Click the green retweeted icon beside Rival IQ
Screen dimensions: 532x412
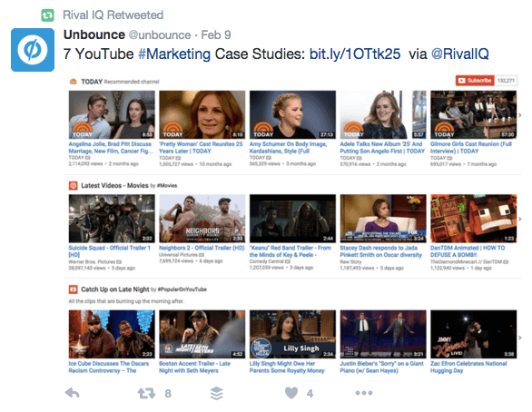pos(47,15)
